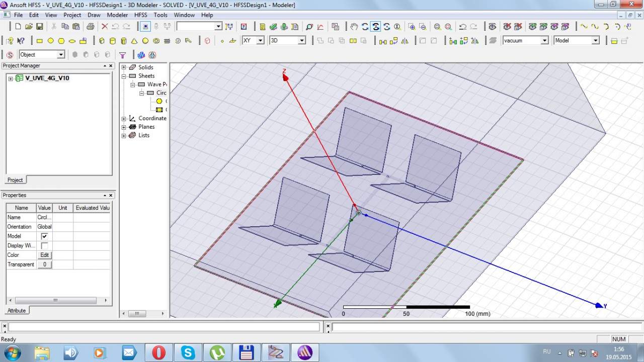Select the Project tab in Project Manager
The image size is (644, 362).
pyautogui.click(x=15, y=180)
